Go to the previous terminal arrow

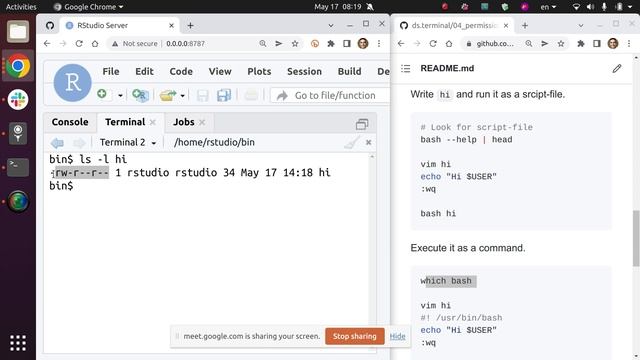[57, 142]
